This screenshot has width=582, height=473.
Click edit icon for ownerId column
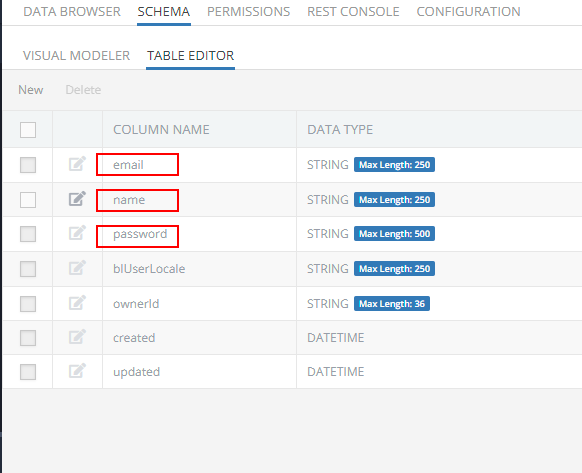pyautogui.click(x=77, y=303)
